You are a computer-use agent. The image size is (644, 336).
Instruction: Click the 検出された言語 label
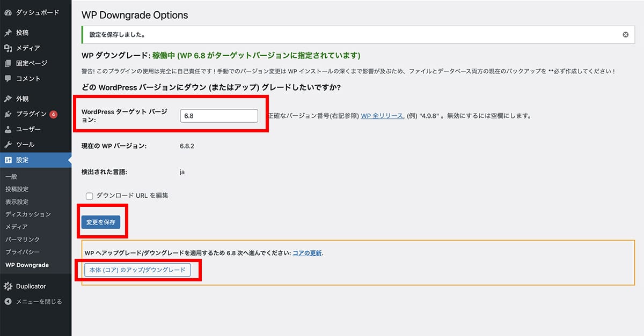(x=104, y=172)
